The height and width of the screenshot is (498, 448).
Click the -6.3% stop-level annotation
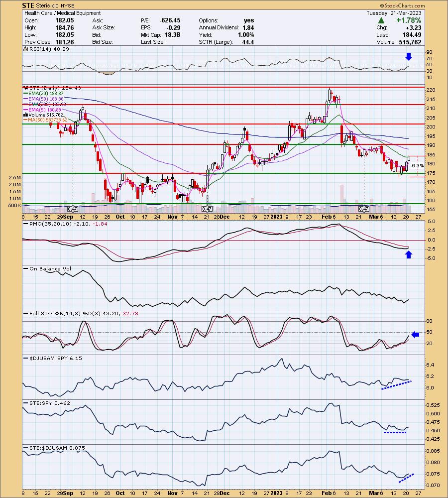tap(417, 166)
